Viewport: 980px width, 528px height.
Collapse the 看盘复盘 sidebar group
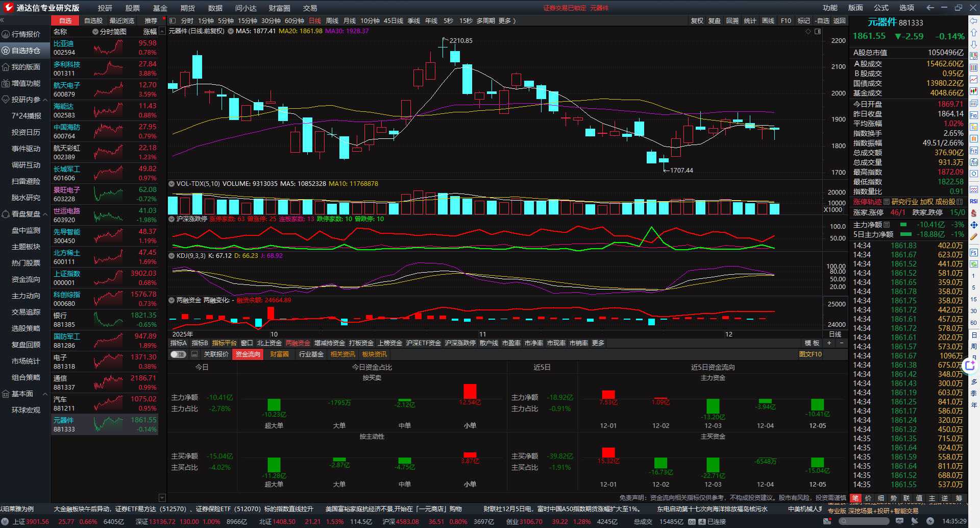pyautogui.click(x=45, y=214)
